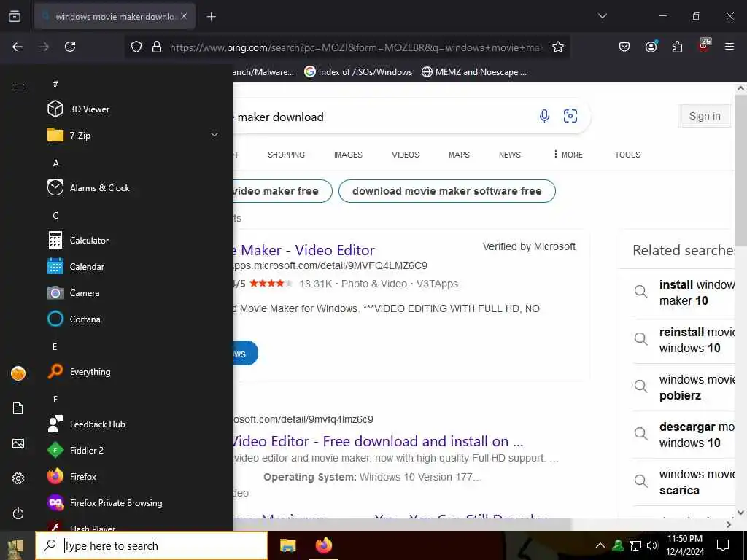Click the Power button in Start sidebar
This screenshot has width=747, height=560.
(x=18, y=513)
